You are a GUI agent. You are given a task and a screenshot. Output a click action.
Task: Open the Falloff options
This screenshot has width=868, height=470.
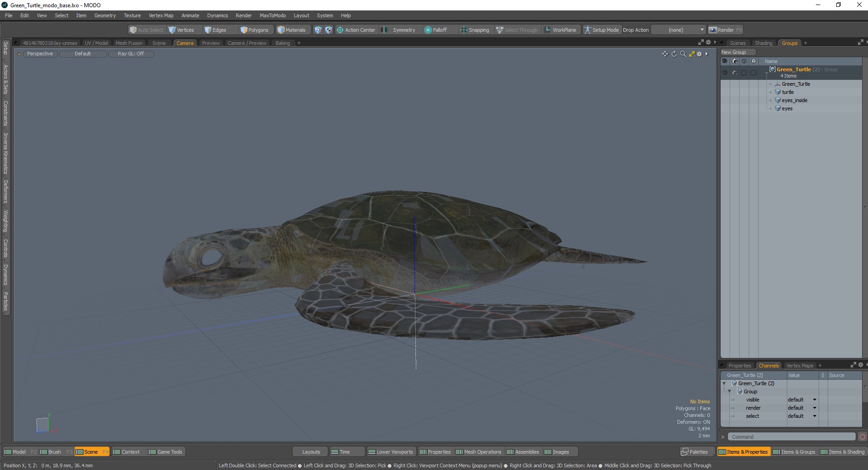436,30
